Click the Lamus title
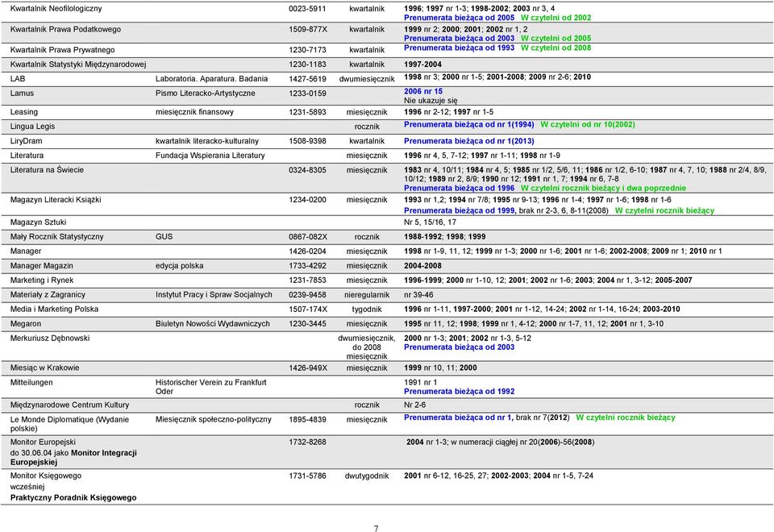 [22, 93]
